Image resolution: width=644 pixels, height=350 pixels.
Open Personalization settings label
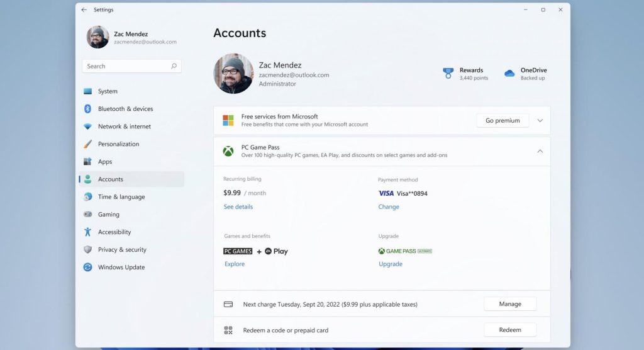click(x=118, y=144)
